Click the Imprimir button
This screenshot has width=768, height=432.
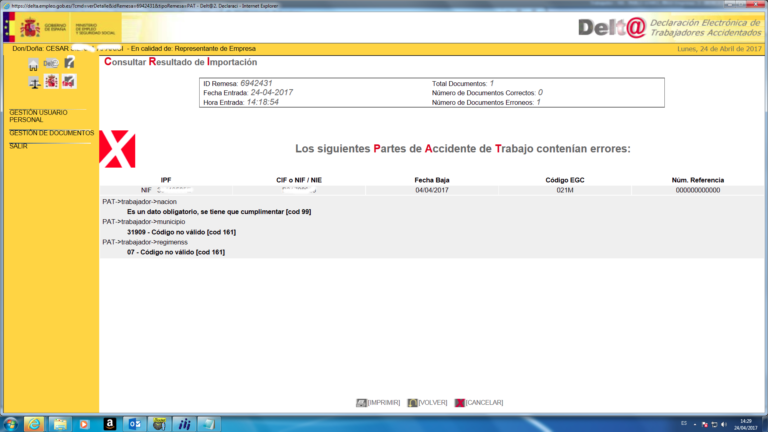click(x=378, y=402)
